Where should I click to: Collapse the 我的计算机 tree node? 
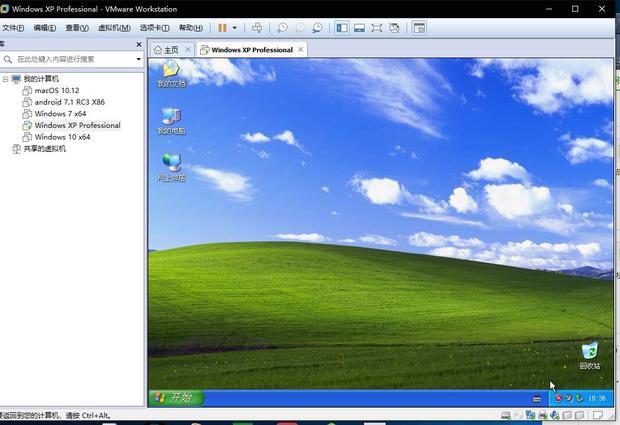pos(6,79)
